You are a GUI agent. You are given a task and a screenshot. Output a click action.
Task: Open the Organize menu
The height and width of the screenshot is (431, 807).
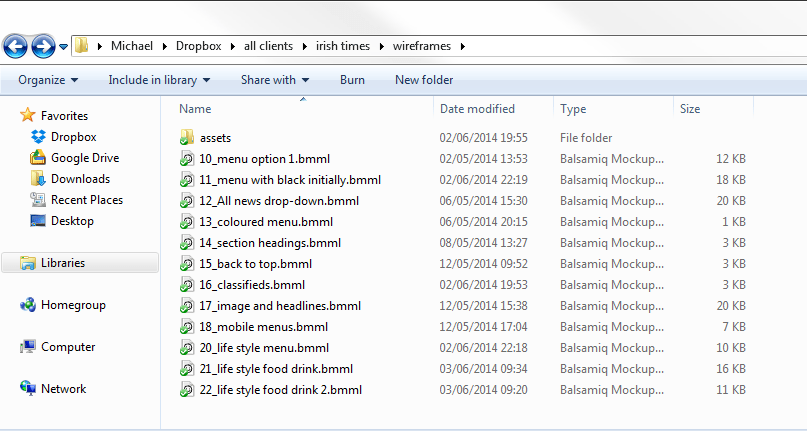coord(48,80)
